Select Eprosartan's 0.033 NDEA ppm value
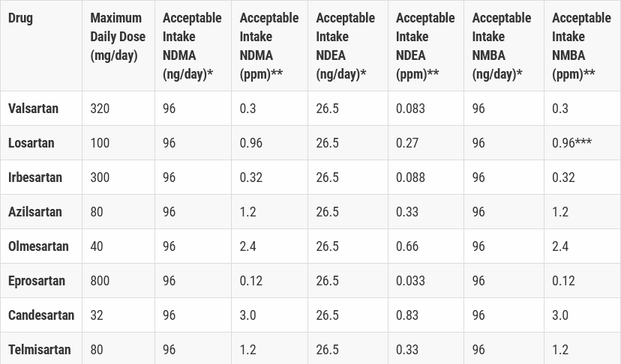Screen dimensions: 621x364 tap(410, 281)
